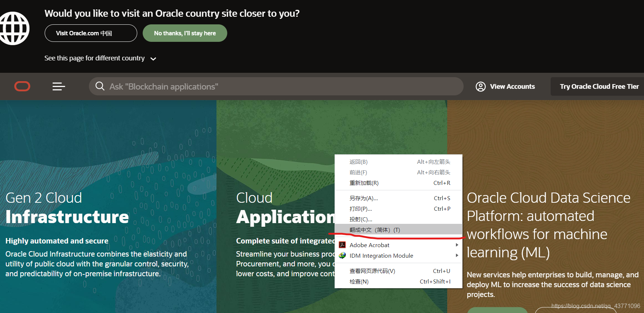This screenshot has height=313, width=644.
Task: Visit Oracle.com 中国 site
Action: [91, 33]
